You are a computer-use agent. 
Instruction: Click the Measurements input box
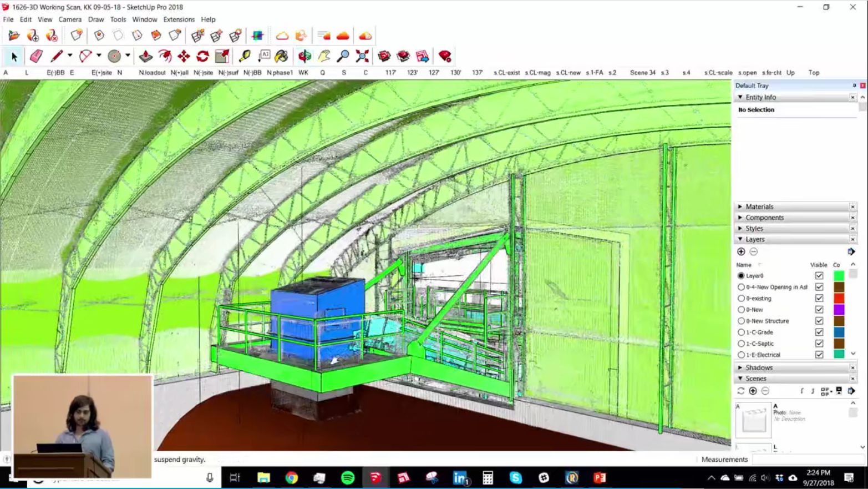coord(806,460)
